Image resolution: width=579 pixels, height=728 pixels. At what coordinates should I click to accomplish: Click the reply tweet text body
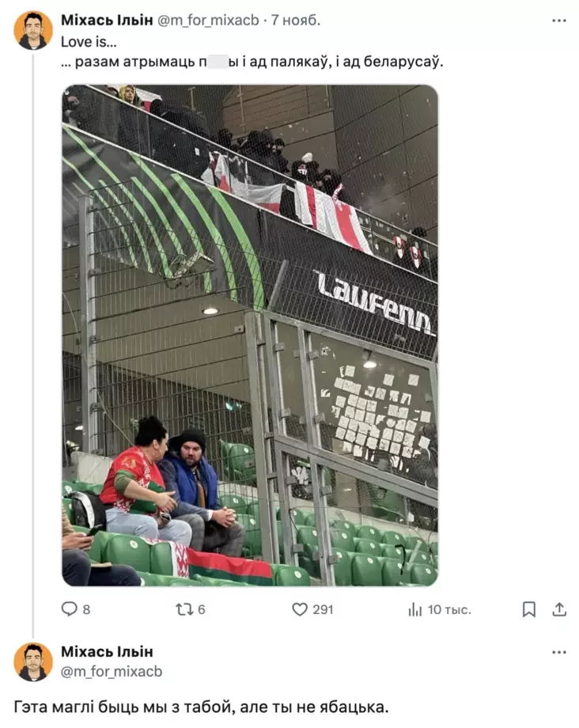(x=201, y=707)
